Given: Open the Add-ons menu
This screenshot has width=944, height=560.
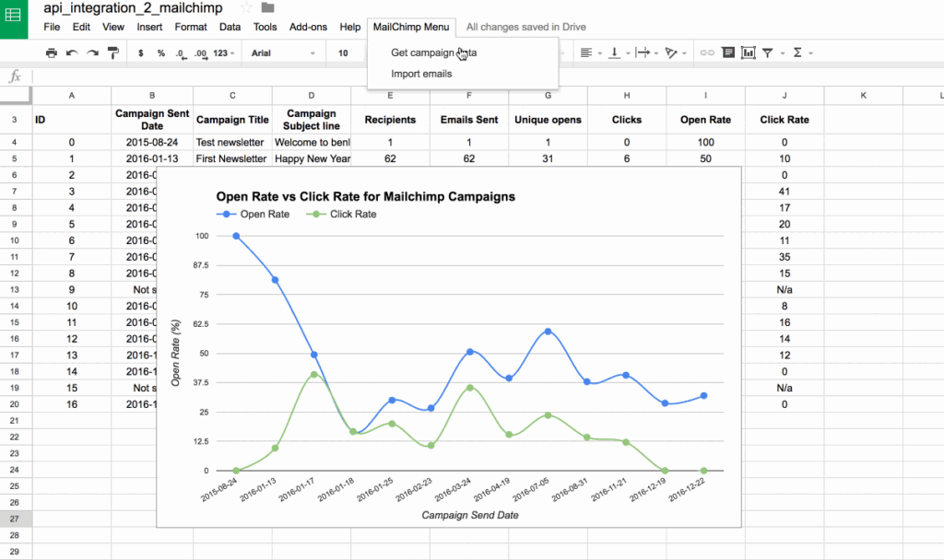Looking at the screenshot, I should point(308,27).
